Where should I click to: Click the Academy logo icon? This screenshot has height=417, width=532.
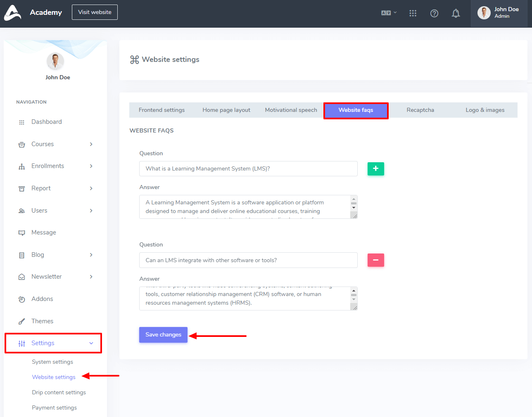12,13
